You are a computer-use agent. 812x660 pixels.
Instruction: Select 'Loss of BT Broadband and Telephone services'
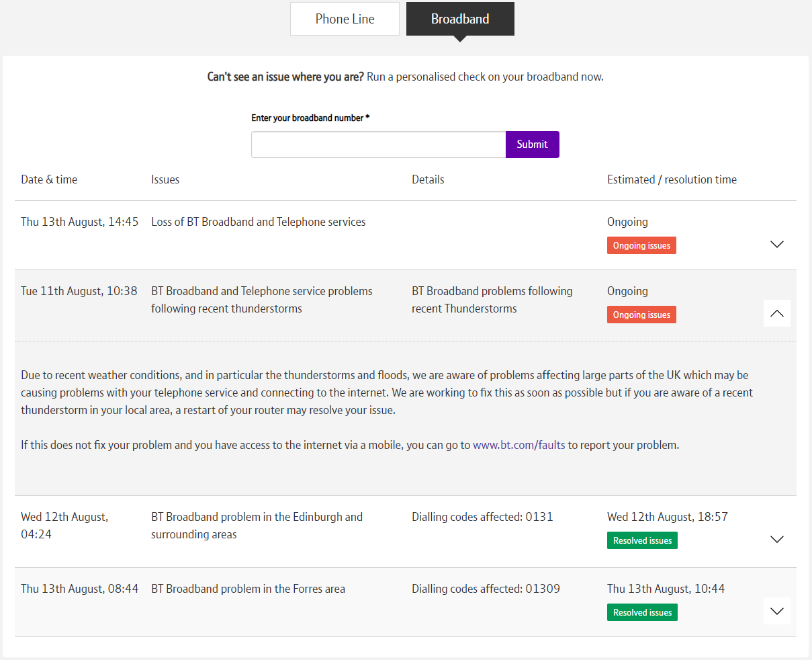[259, 222]
